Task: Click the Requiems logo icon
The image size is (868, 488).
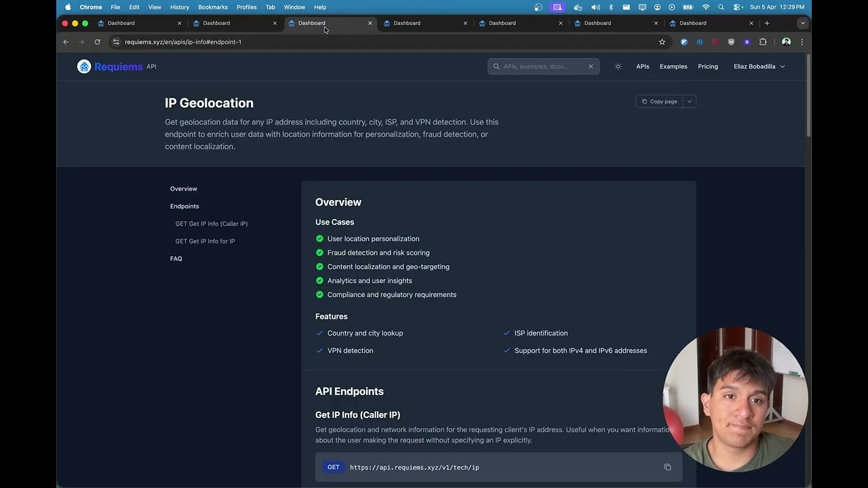Action: coord(84,66)
